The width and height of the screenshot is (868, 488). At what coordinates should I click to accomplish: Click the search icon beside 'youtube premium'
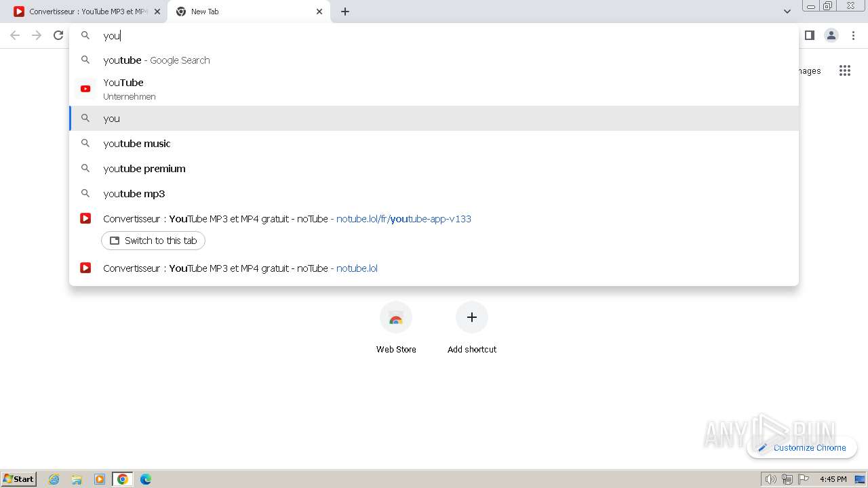[85, 168]
